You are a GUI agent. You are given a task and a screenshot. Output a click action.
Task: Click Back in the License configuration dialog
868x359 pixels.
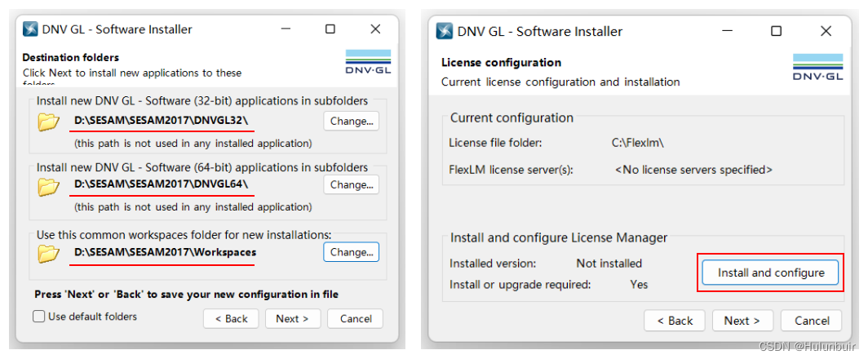[675, 321]
